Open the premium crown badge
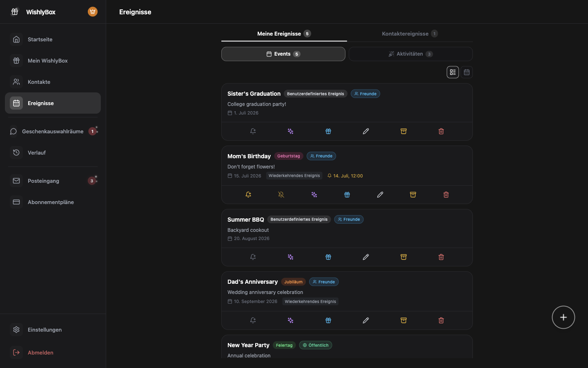 (93, 12)
